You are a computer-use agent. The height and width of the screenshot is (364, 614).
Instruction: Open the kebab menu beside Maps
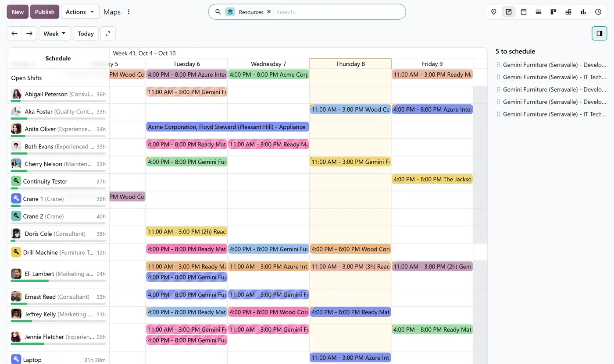coord(129,12)
